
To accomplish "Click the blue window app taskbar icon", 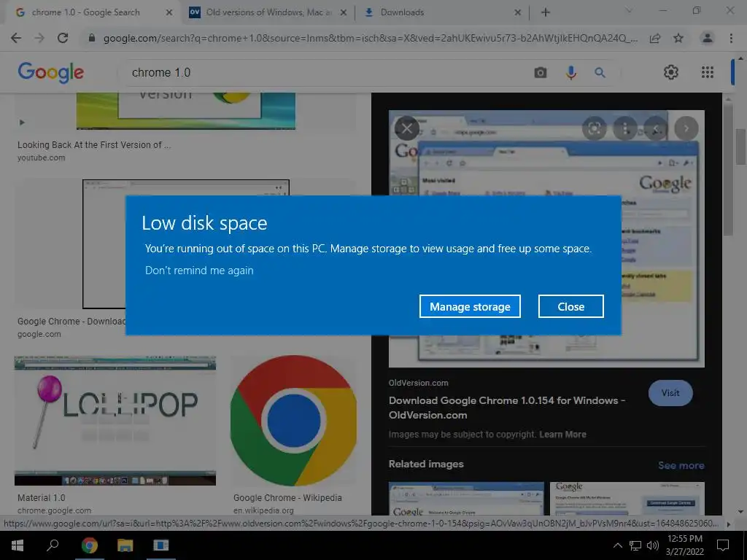I will (161, 545).
